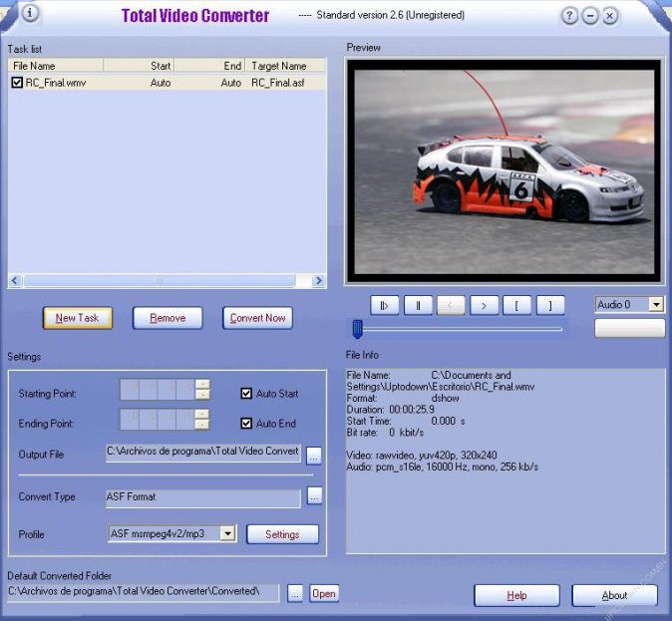The image size is (672, 621).
Task: Click the play/step forward preview button
Action: (385, 306)
